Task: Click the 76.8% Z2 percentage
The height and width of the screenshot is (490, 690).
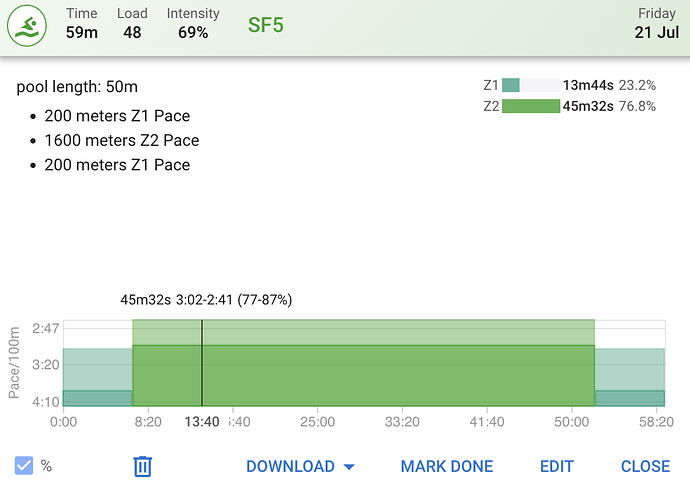Action: [x=637, y=106]
